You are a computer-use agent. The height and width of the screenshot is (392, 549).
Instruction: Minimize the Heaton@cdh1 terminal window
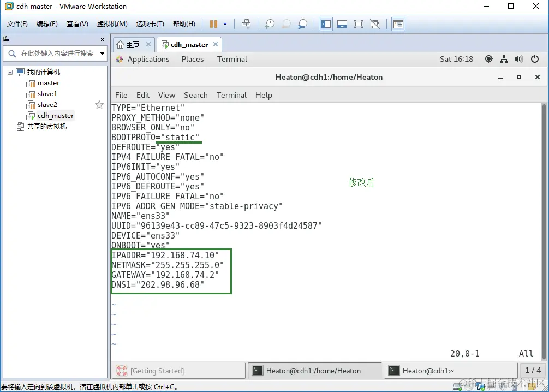tap(500, 78)
